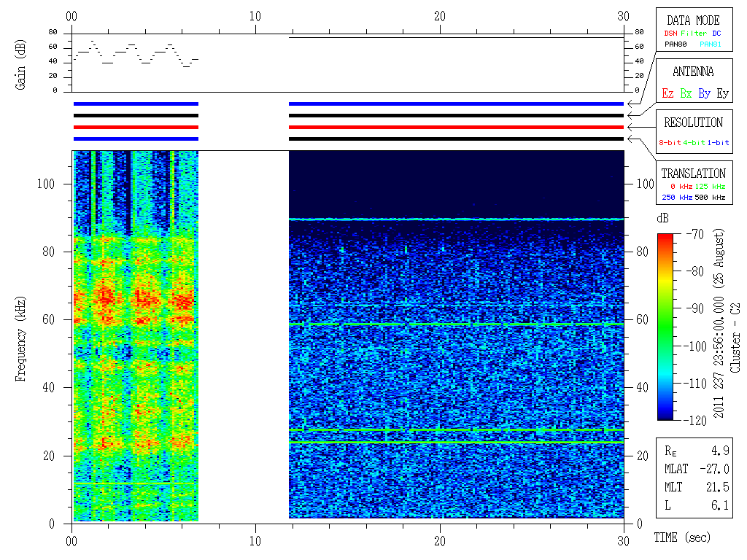Click the black 500 kHz translation label
The image size is (747, 560).
point(710,197)
